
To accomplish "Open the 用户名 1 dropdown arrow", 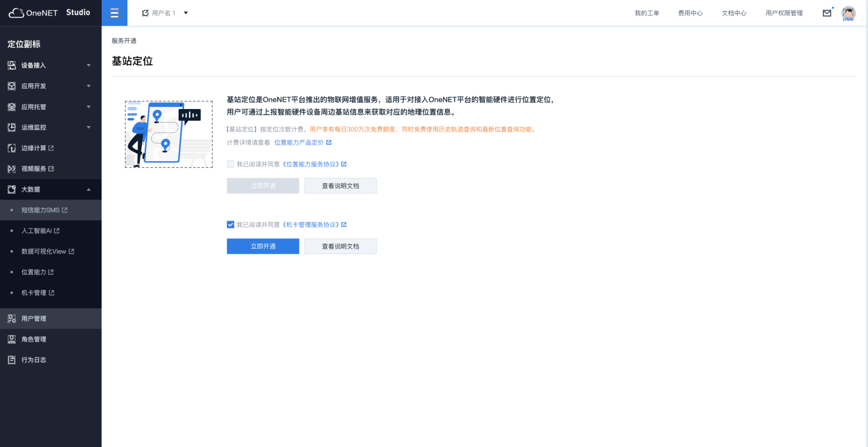I will [186, 13].
